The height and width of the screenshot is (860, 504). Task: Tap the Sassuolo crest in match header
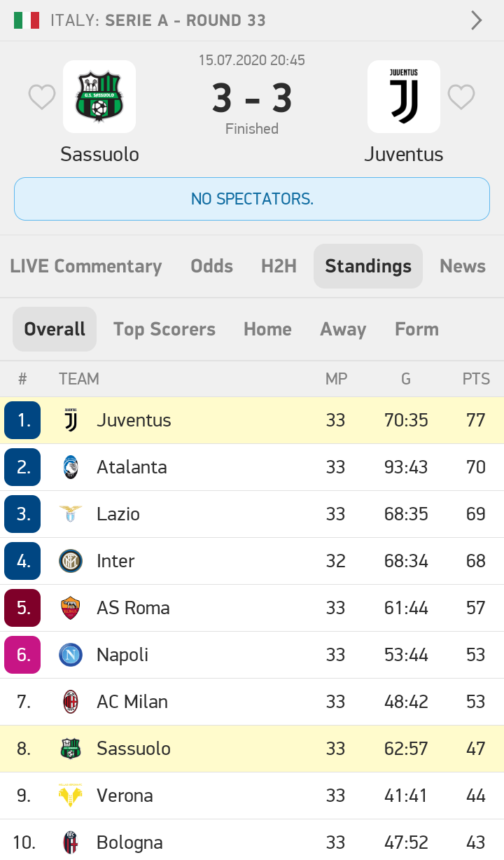point(99,97)
